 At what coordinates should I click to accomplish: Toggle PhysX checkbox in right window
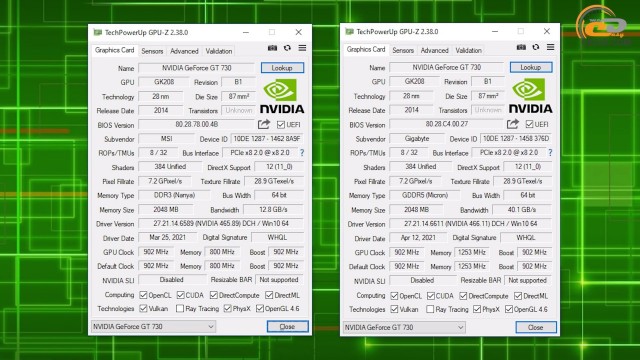[477, 309]
